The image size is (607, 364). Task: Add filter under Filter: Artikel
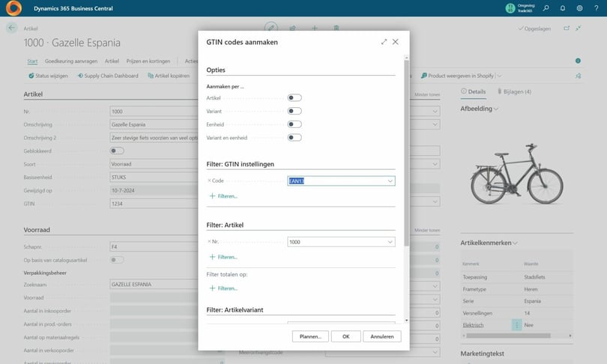tap(223, 257)
